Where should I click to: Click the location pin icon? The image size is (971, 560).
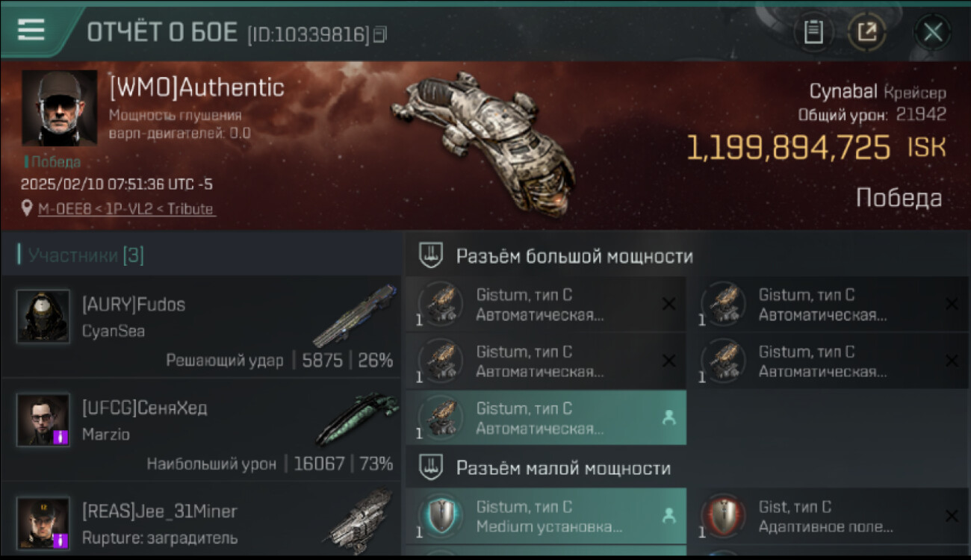(x=28, y=209)
